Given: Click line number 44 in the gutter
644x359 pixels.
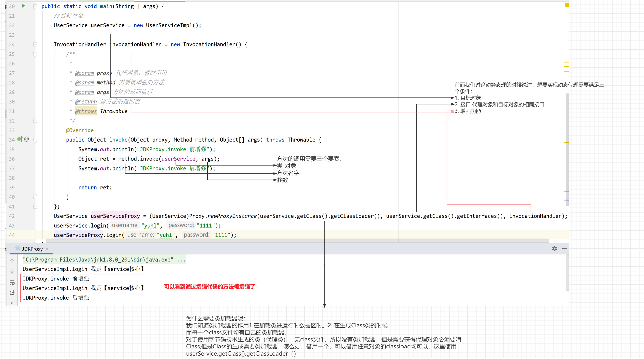Looking at the screenshot, I should point(12,235).
